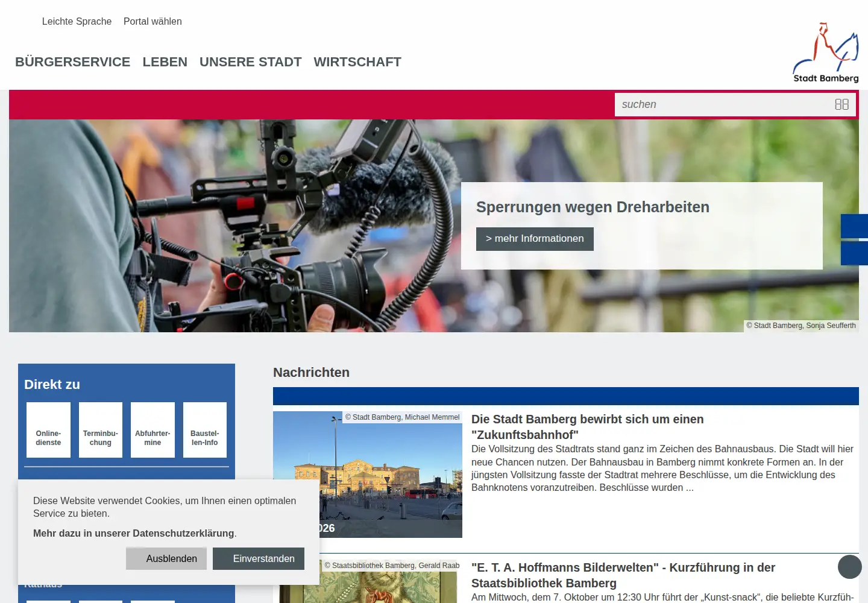Click the Direkt zu heading
The image size is (868, 603).
click(52, 385)
